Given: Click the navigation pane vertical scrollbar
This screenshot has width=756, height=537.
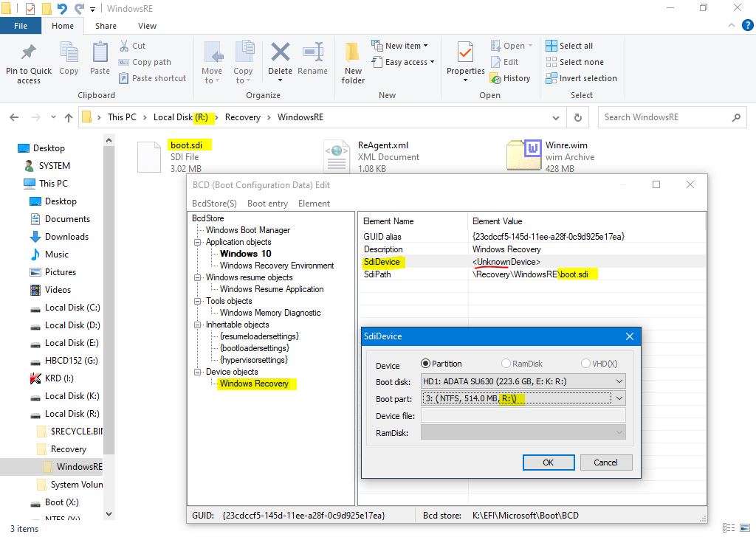Looking at the screenshot, I should click(109, 295).
